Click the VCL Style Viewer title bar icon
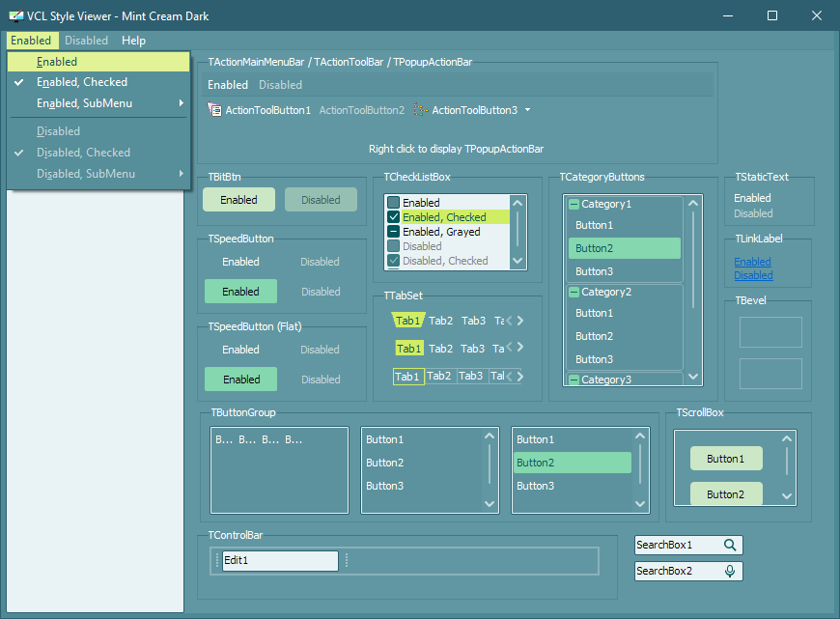840x619 pixels. (x=16, y=16)
